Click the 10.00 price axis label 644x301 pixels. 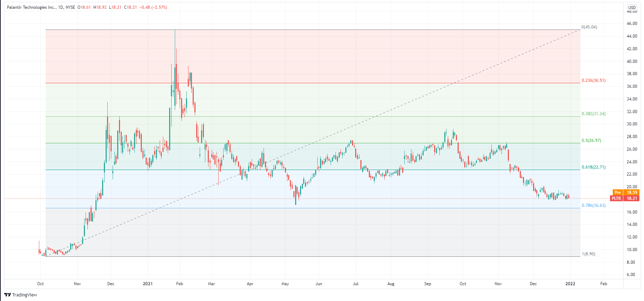tap(632, 250)
